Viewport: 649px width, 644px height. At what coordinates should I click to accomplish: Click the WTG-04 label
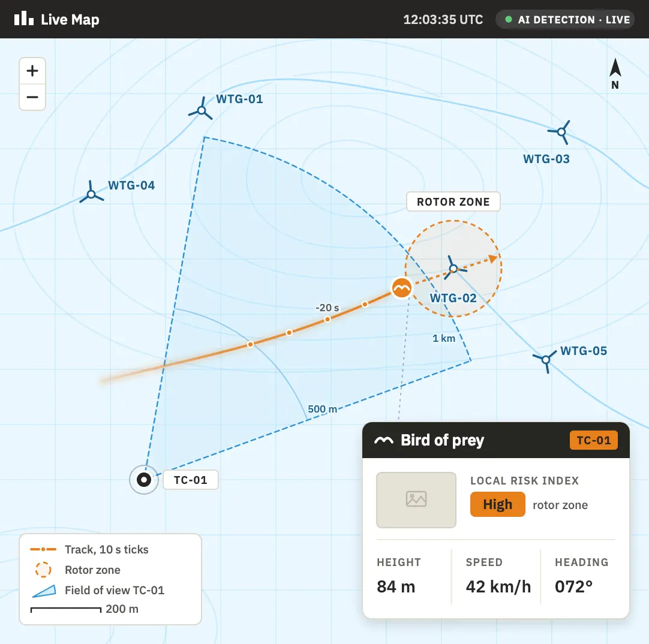pos(131,185)
